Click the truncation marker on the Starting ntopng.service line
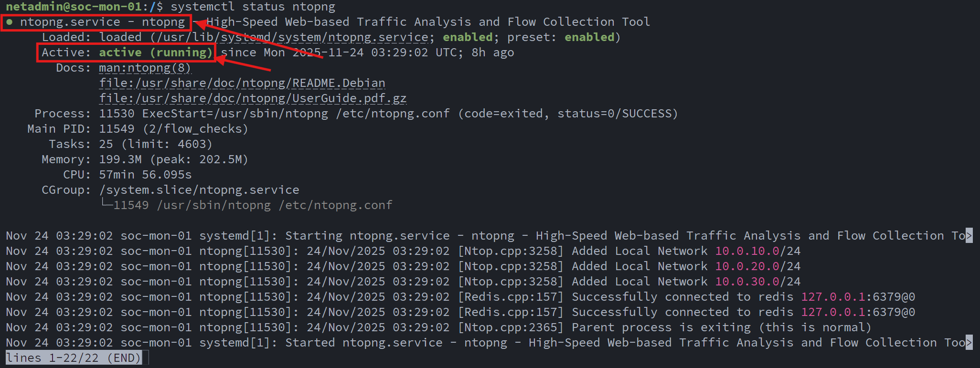The height and width of the screenshot is (368, 980). click(969, 236)
